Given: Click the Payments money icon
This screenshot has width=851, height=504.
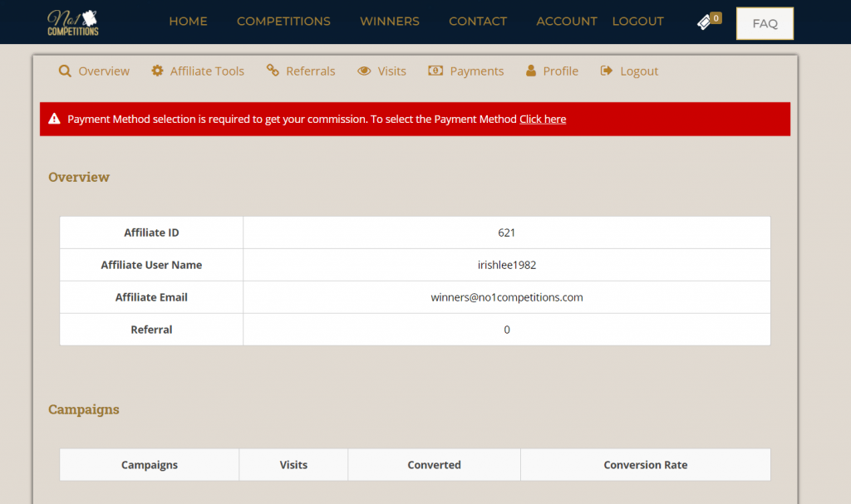Looking at the screenshot, I should (x=435, y=71).
